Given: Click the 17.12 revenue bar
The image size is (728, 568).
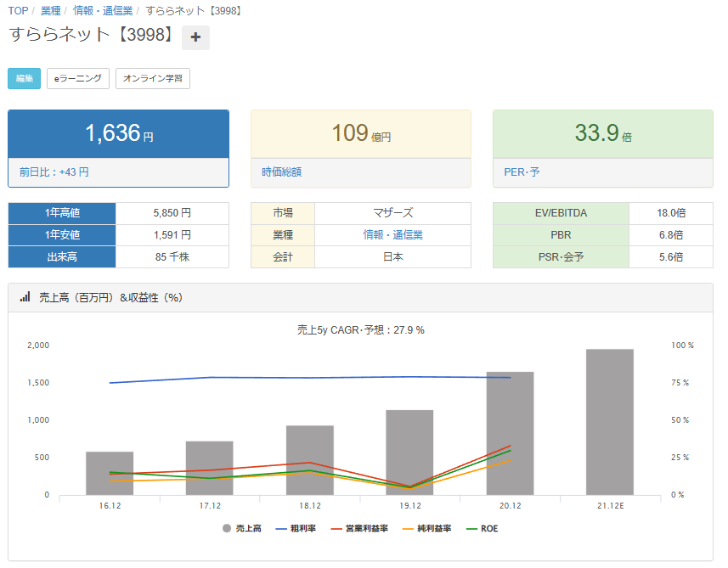Looking at the screenshot, I should [209, 468].
